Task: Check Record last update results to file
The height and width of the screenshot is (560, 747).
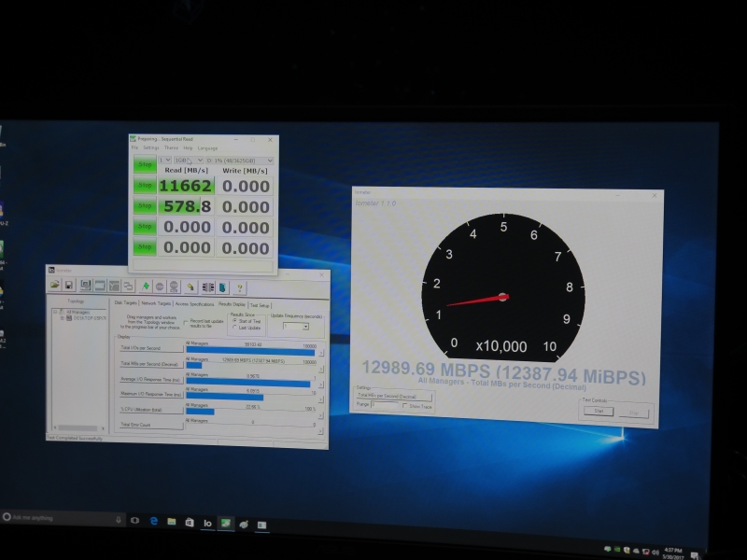Action: coord(186,320)
